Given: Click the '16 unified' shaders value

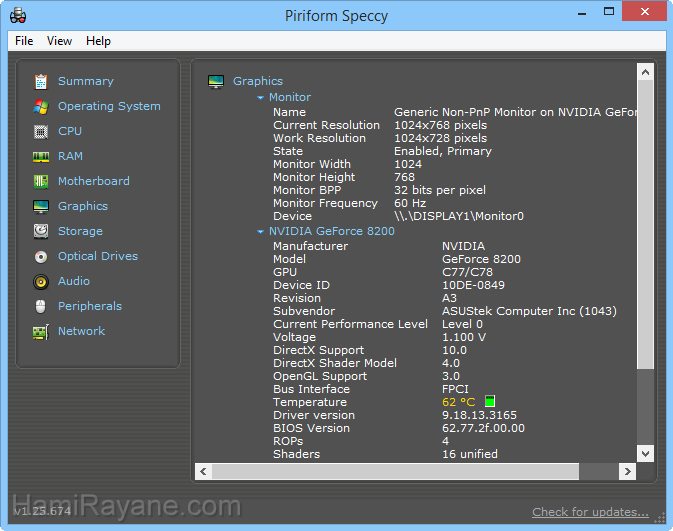Looking at the screenshot, I should [x=470, y=454].
